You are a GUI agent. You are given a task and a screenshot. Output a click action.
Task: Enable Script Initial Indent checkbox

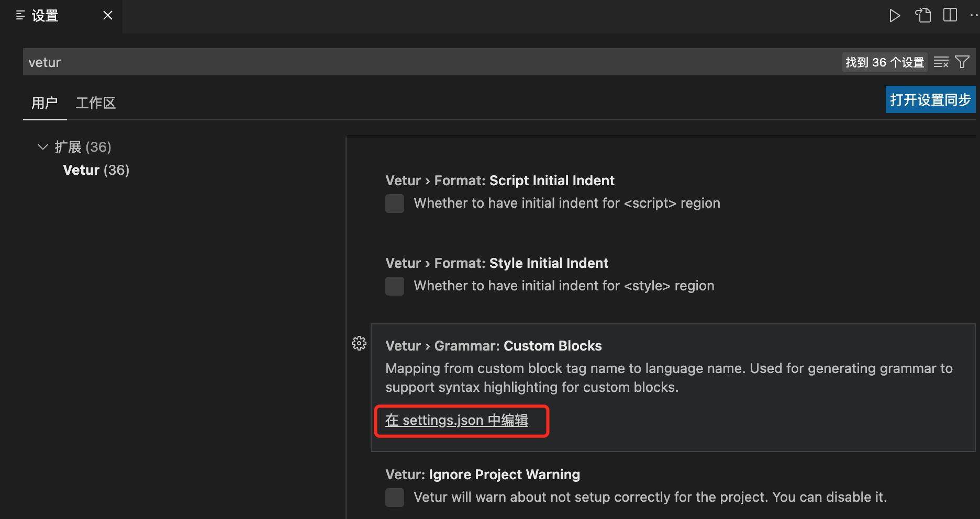point(395,204)
